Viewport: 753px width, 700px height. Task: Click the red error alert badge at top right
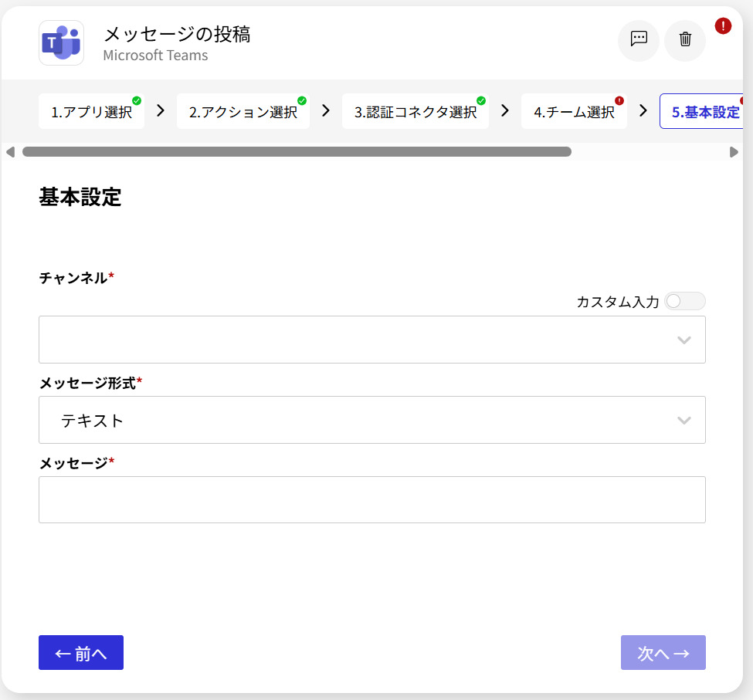[x=723, y=26]
